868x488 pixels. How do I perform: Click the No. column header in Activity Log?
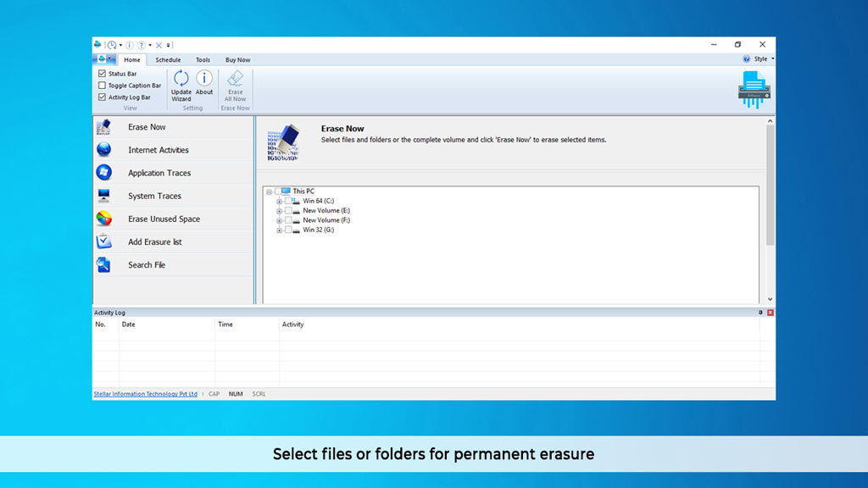[x=106, y=324]
